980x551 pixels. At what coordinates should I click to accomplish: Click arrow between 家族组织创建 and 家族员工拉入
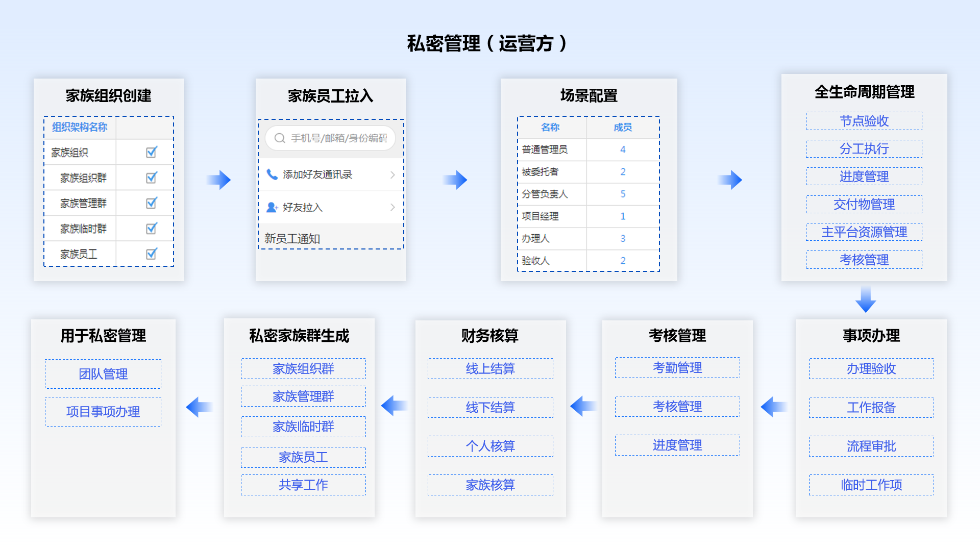point(219,180)
